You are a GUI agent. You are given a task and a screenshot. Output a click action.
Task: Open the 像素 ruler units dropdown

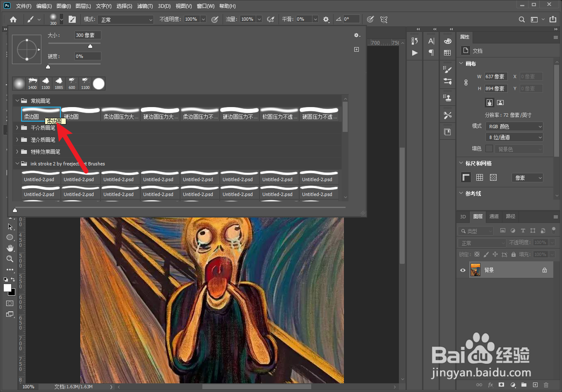point(527,178)
